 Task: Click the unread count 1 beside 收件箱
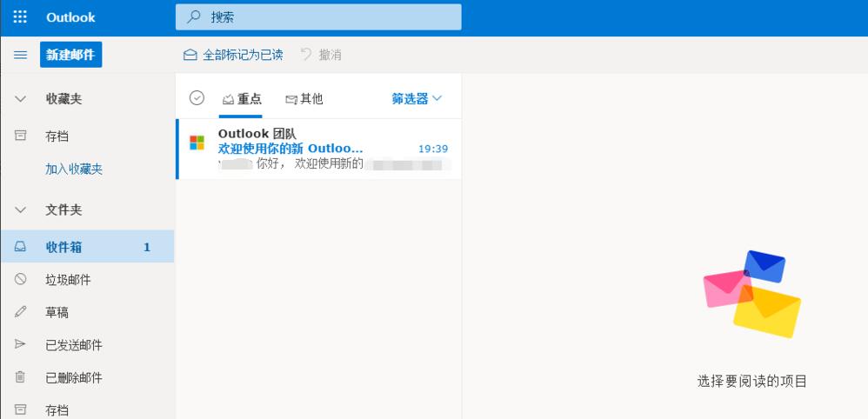click(147, 248)
